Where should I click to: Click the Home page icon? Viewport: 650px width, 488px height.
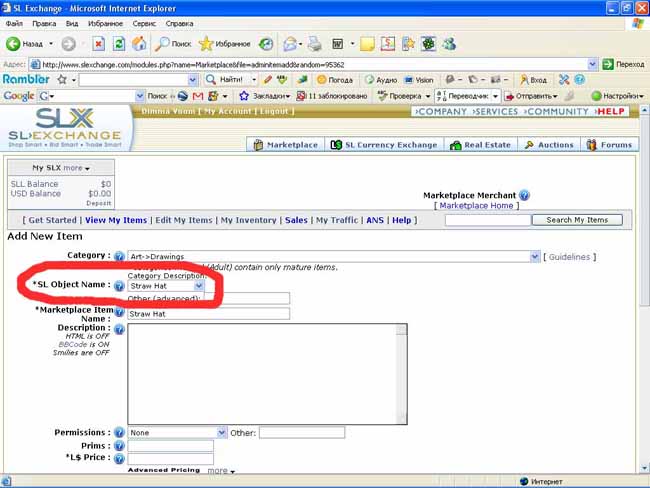(x=139, y=44)
